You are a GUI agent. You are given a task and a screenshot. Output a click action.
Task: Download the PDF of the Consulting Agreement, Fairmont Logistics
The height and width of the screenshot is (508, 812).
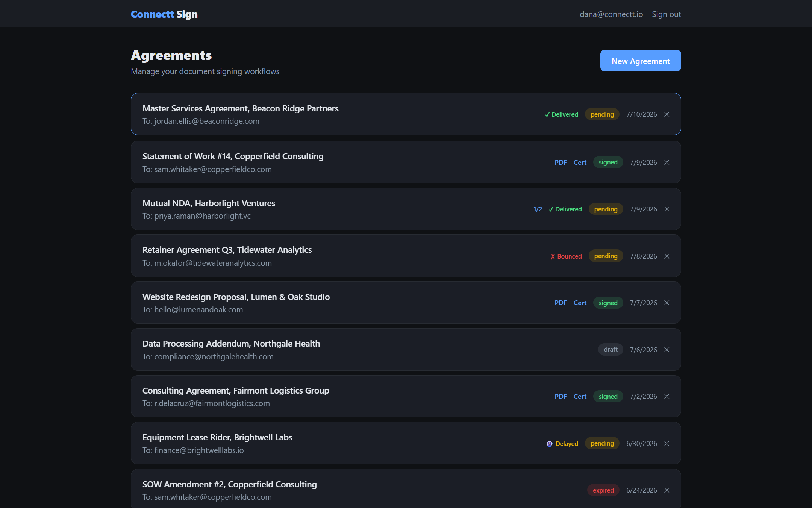pyautogui.click(x=561, y=396)
